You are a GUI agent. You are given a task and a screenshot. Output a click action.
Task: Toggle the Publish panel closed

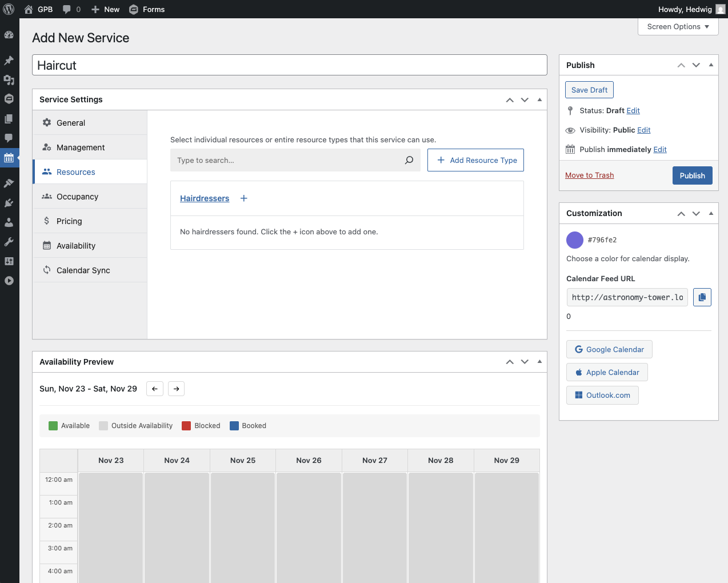point(711,65)
